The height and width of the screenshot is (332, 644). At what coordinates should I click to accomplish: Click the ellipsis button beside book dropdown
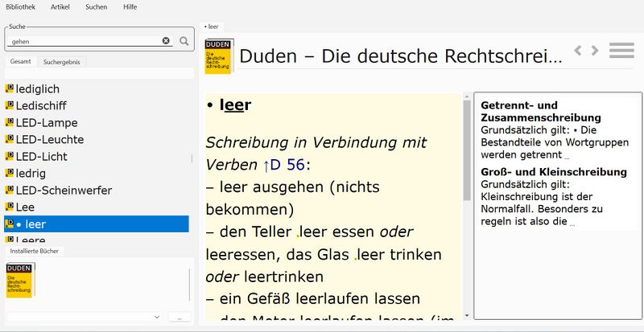pos(180,318)
